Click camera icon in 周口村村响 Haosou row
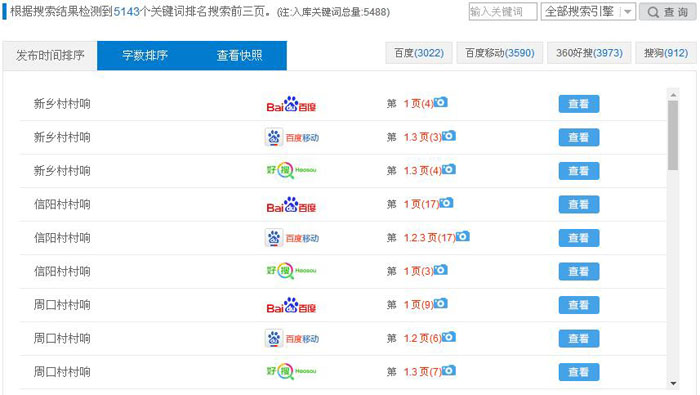The image size is (700, 395). point(449,370)
